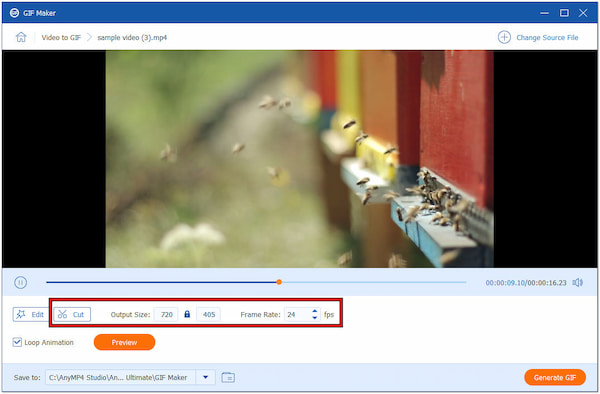Click the time readout 00:00:09.10/00:00:16.23

(526, 283)
